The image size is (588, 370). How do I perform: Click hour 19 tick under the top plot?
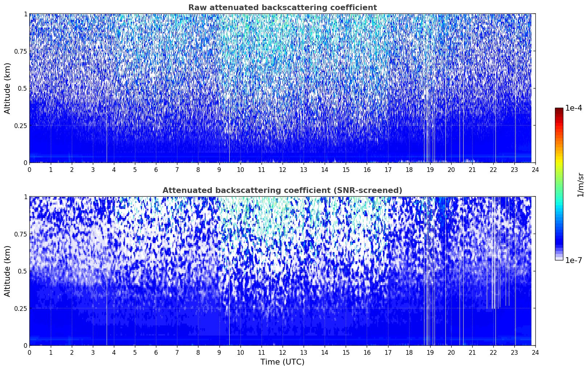click(430, 170)
